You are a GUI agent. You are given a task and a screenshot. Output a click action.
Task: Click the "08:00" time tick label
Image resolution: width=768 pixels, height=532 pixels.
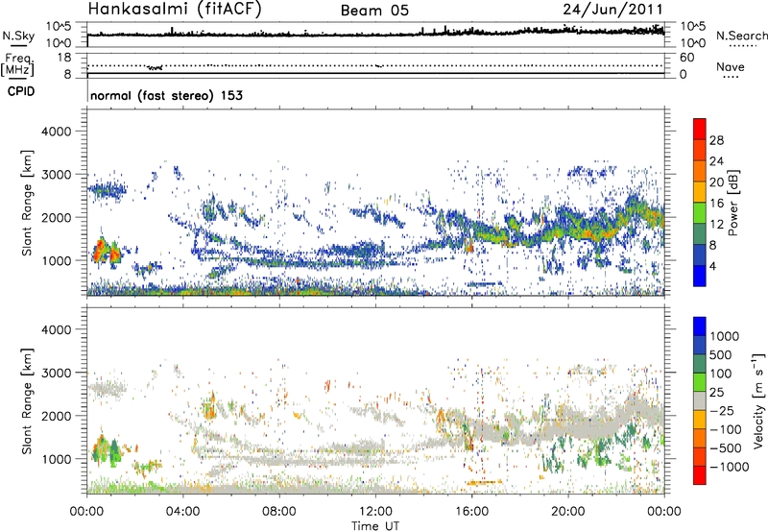279,512
